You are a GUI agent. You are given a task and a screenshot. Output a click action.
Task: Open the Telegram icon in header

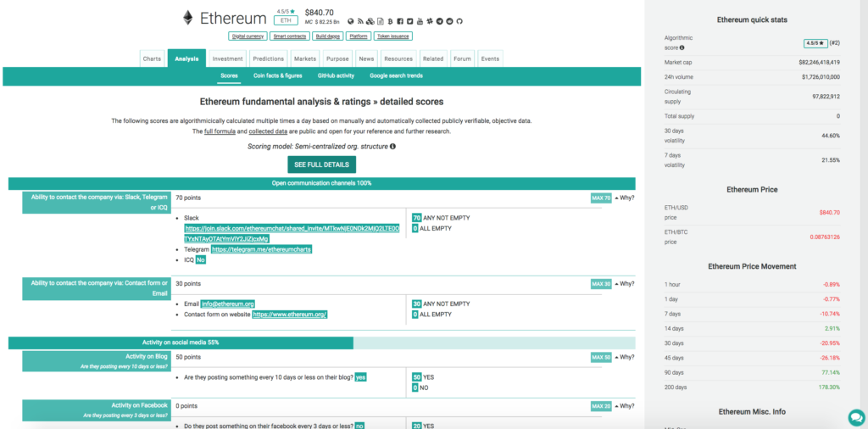pyautogui.click(x=440, y=21)
